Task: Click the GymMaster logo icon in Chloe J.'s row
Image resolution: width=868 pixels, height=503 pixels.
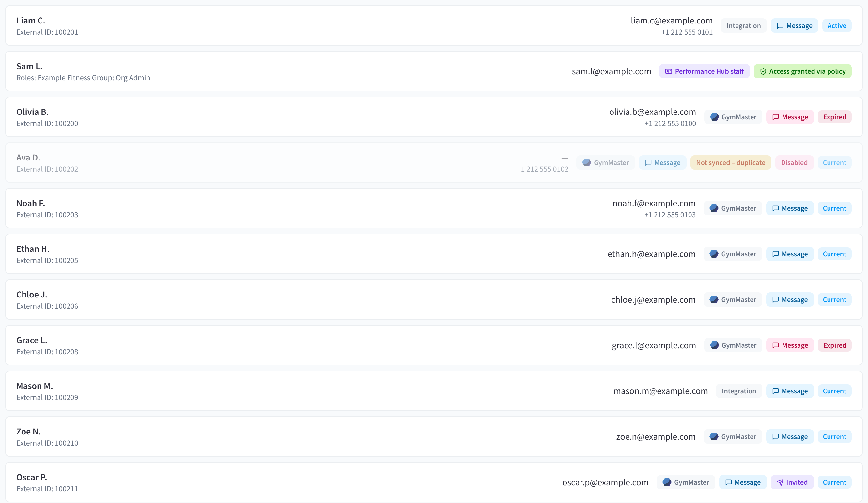Action: [714, 300]
